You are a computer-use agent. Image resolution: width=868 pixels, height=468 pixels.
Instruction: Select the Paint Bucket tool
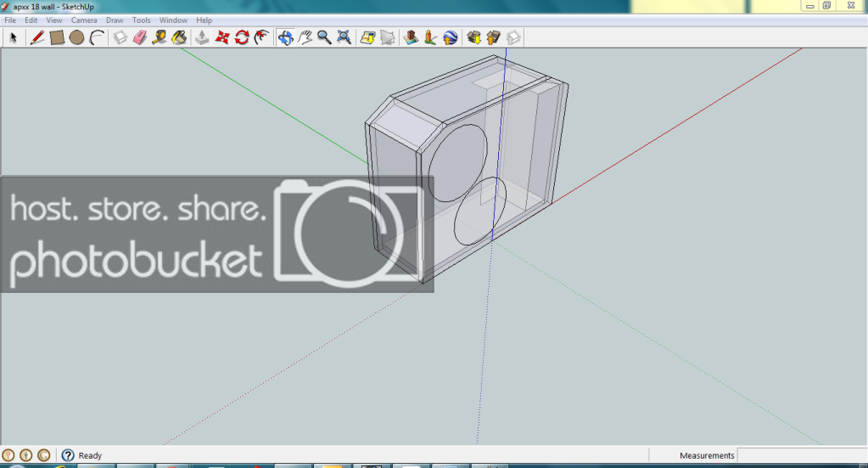coord(179,37)
